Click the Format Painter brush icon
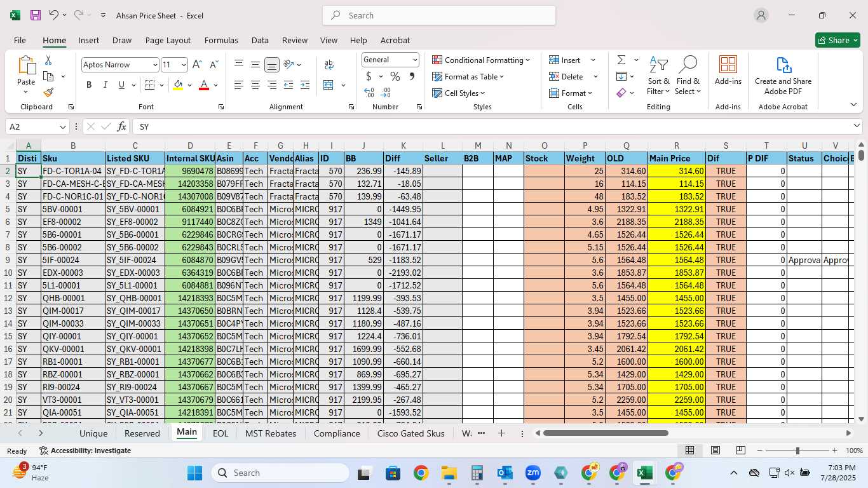 pyautogui.click(x=48, y=92)
